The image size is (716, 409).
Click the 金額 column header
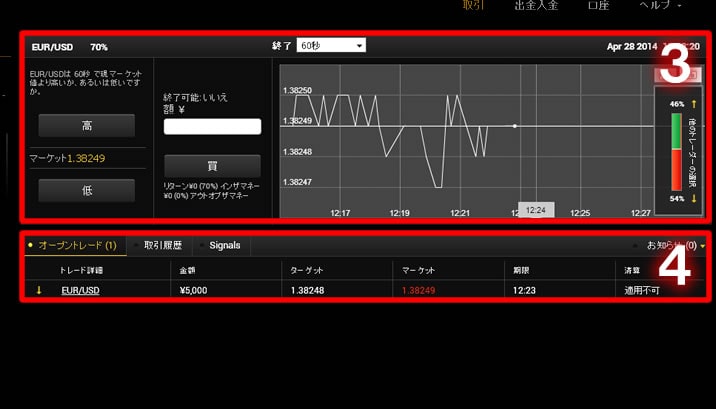188,271
